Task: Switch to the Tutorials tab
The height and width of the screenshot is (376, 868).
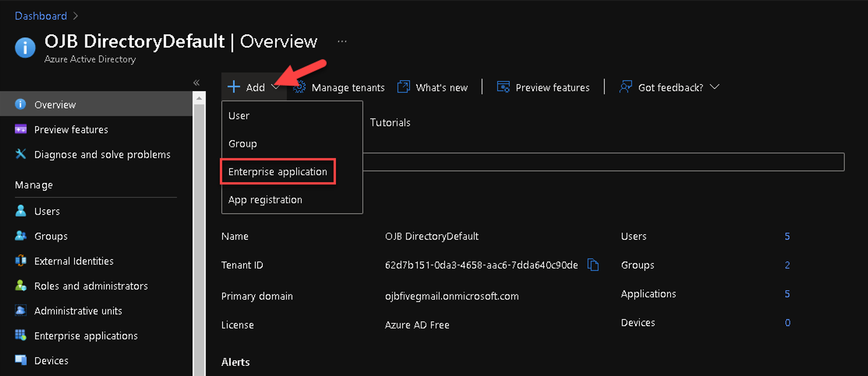Action: click(x=390, y=123)
